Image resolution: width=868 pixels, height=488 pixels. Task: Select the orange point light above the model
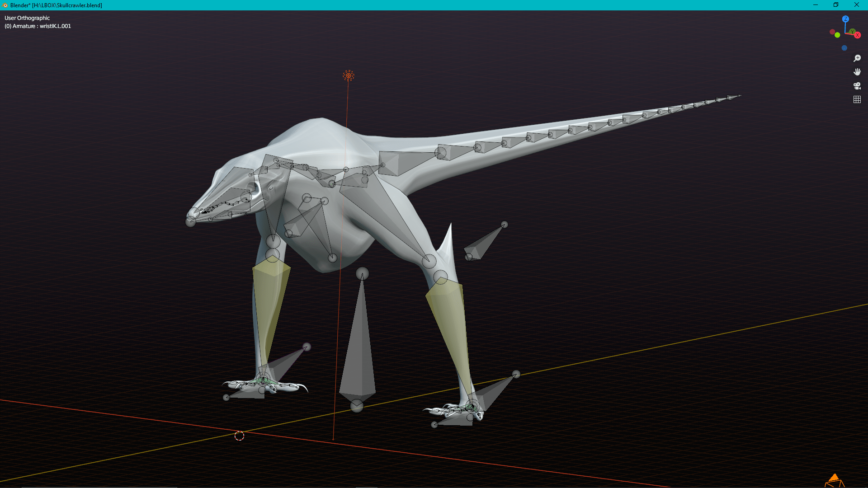(348, 75)
